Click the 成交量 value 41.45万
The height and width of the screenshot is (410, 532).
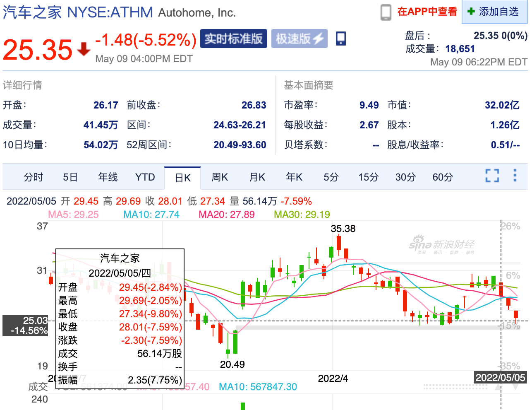(101, 125)
